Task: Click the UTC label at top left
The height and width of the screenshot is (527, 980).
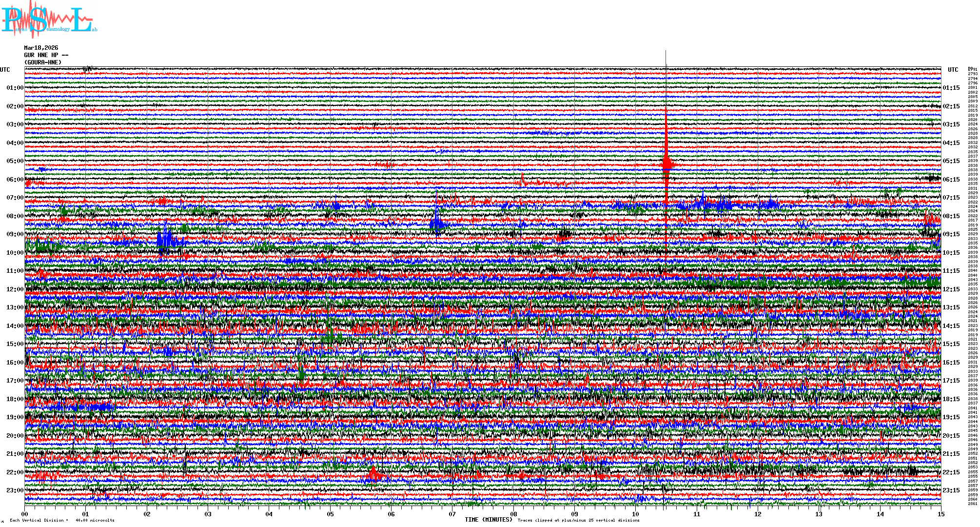Action: [x=5, y=70]
